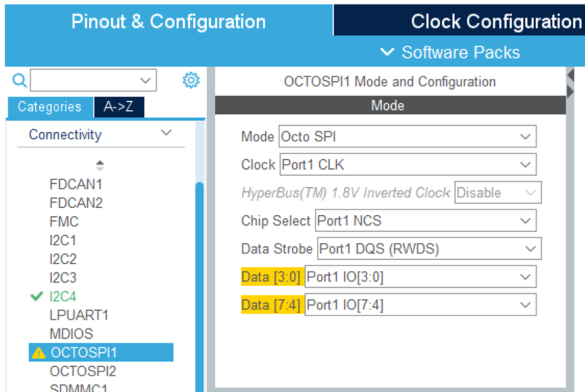
Task: Open the Mode Octo SPI dropdown
Action: tap(408, 137)
